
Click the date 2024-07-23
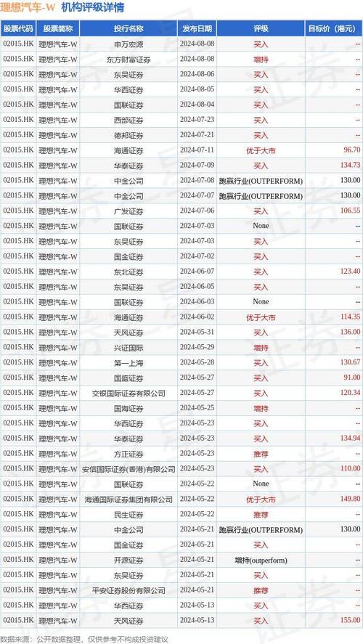[x=197, y=120]
